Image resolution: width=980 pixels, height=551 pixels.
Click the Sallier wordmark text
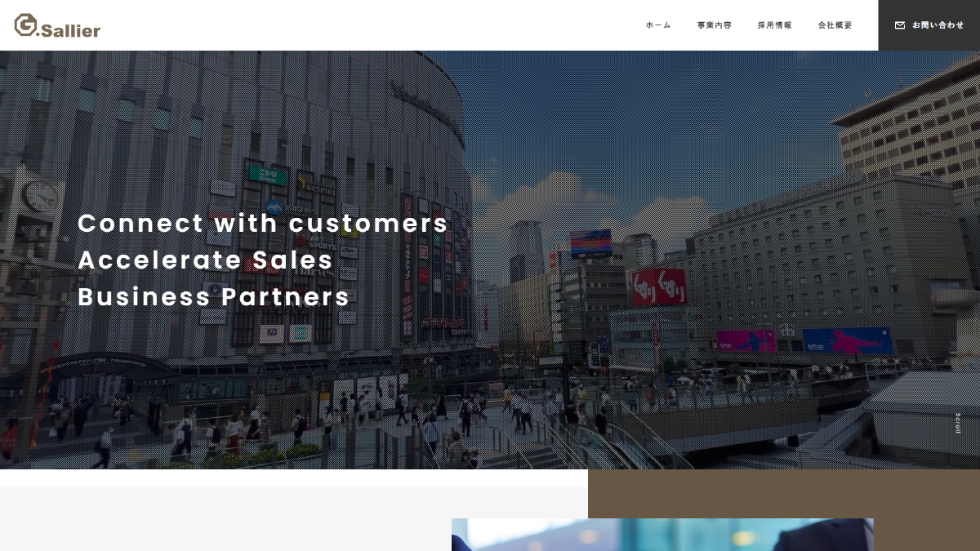pyautogui.click(x=70, y=30)
